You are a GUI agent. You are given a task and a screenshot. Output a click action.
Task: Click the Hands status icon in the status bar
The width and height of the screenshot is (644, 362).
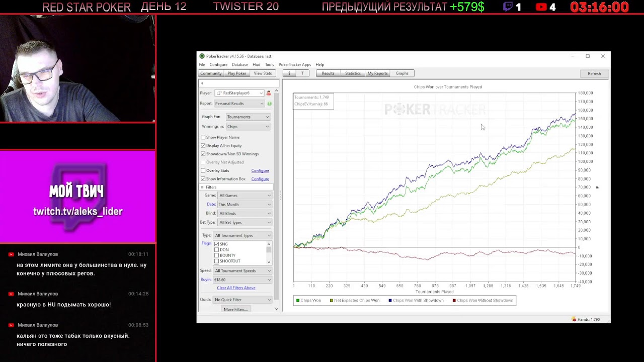(x=574, y=319)
